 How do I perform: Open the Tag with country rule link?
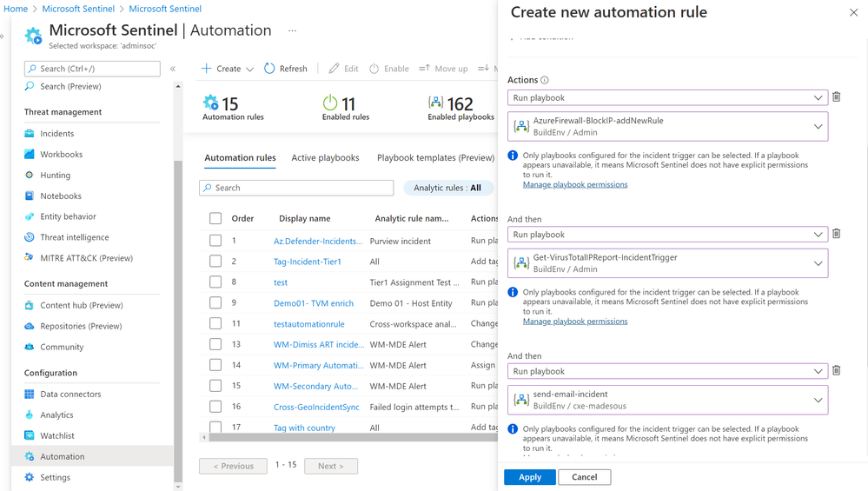304,428
